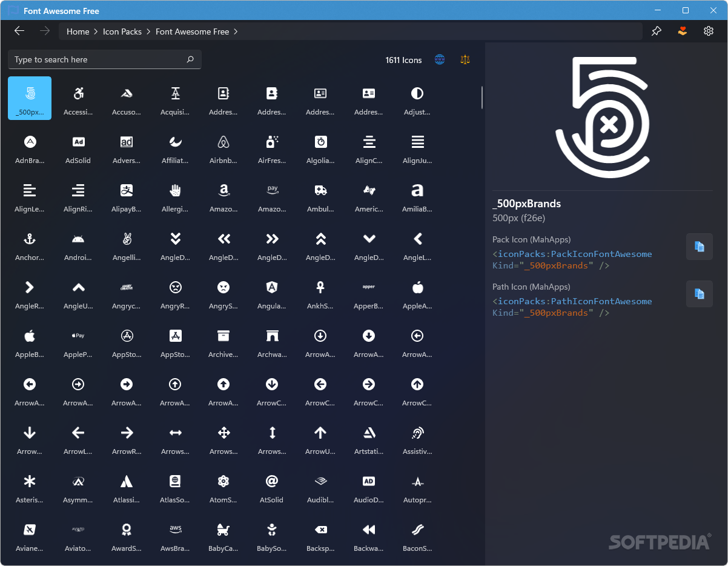Select the AngleDoubleLeft chevrons icon

(x=223, y=244)
